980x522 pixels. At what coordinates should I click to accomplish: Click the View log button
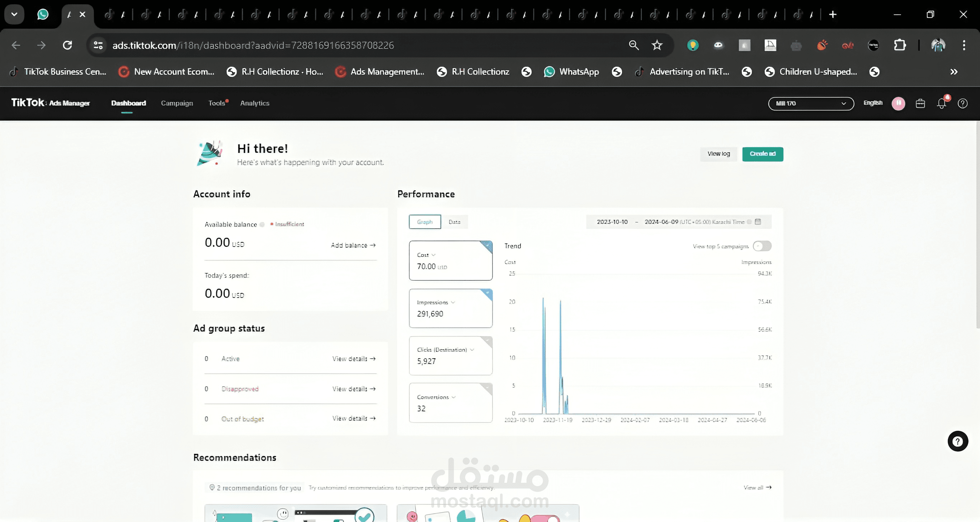[x=718, y=154]
